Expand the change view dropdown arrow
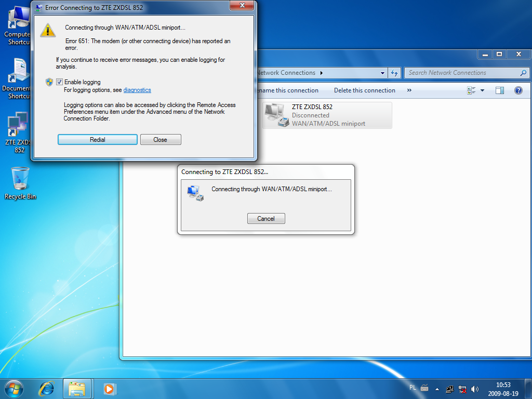This screenshot has height=399, width=532. click(x=482, y=90)
